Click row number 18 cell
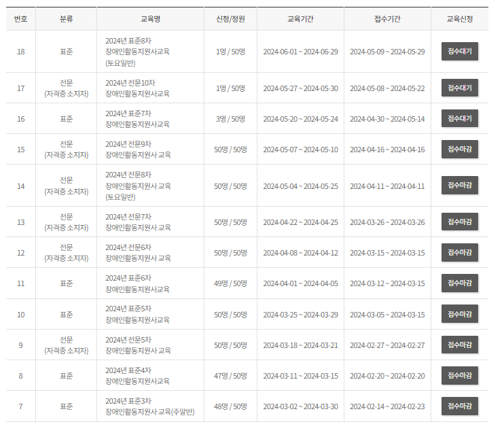The width and height of the screenshot is (504, 435). 21,52
